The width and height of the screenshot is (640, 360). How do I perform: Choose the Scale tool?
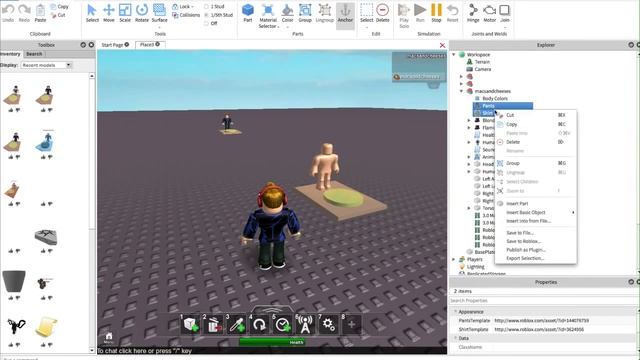(125, 13)
